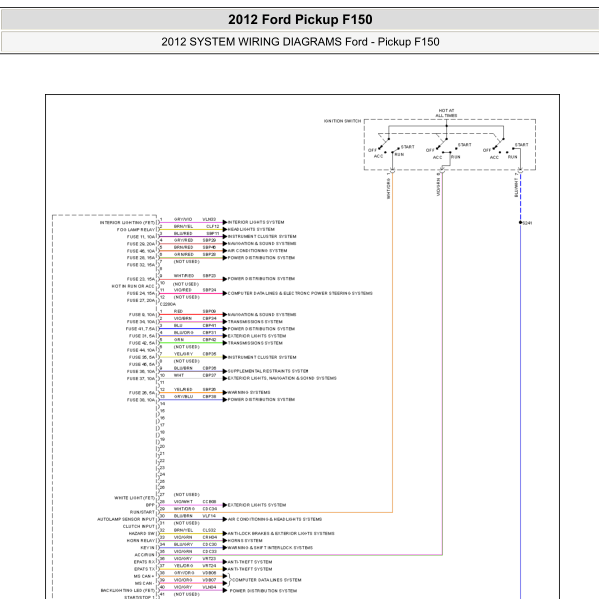Click POWER DISTRIBUTION SYSTEM on the WHT/RED row
Viewport: 599px width, 599px height.
tap(261, 279)
